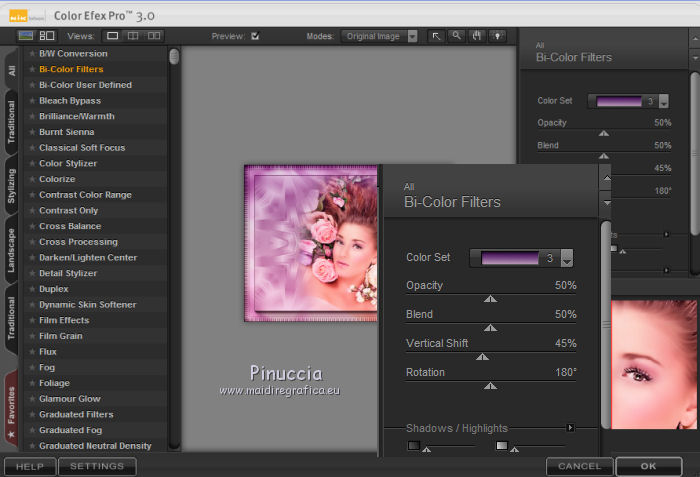Switch to single image view
The width and height of the screenshot is (700, 477).
112,36
